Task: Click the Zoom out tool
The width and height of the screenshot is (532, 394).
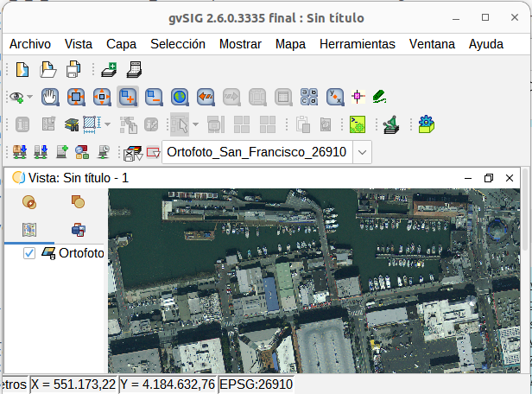Action: pos(154,98)
